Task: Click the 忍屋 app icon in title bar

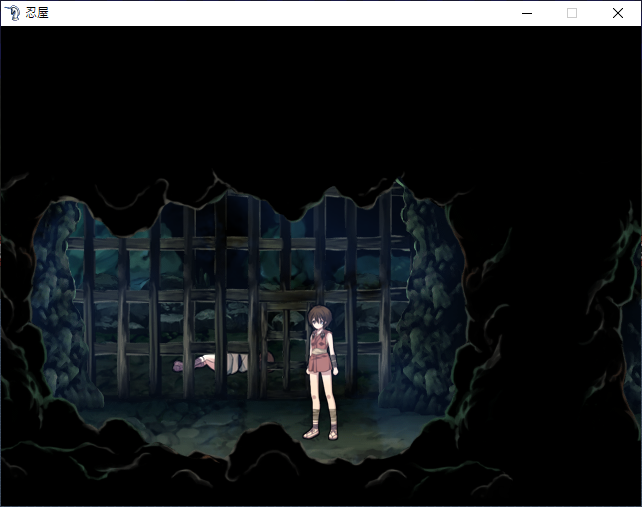Action: [x=13, y=13]
